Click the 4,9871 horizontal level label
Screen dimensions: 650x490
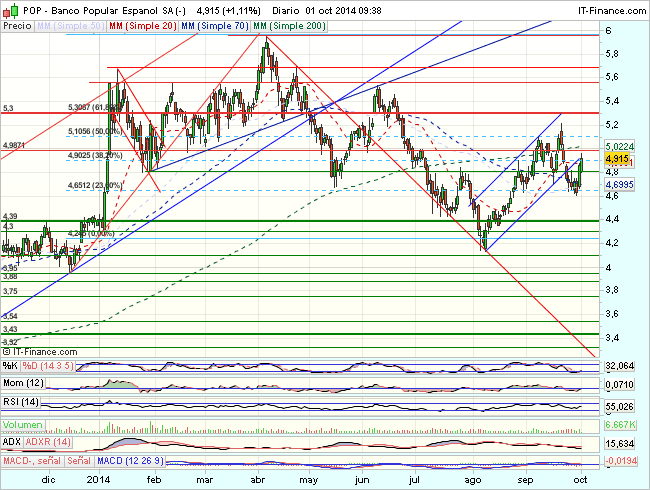(14, 146)
